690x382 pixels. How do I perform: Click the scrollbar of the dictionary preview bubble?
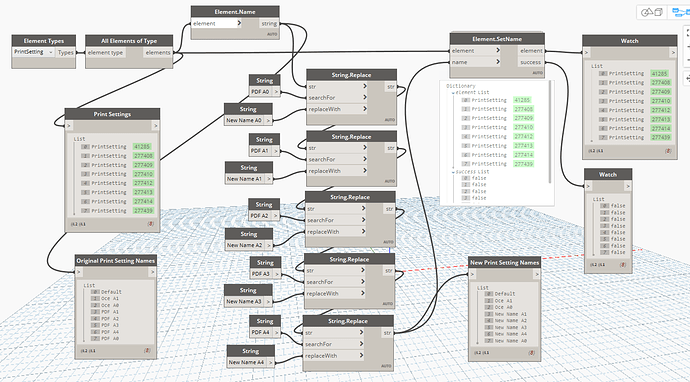[551, 132]
